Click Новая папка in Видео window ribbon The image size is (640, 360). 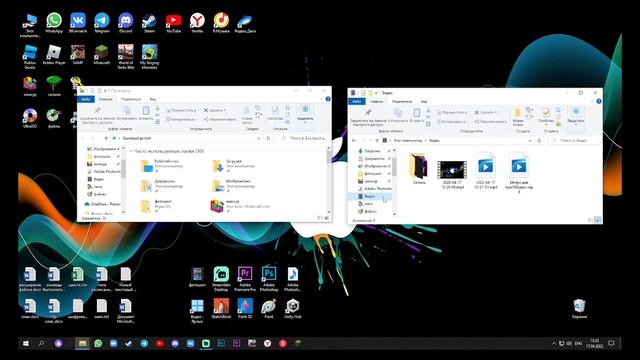pos(518,117)
